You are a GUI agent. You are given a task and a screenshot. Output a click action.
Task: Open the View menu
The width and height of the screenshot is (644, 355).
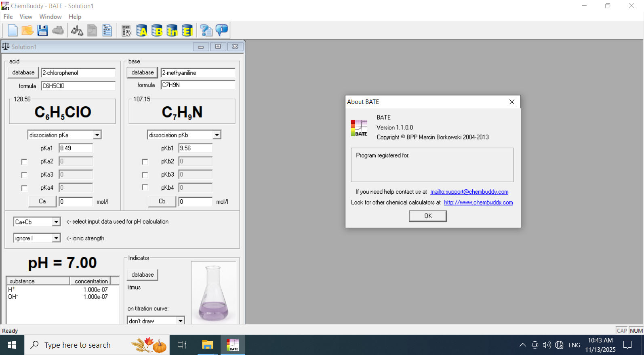[x=26, y=17]
